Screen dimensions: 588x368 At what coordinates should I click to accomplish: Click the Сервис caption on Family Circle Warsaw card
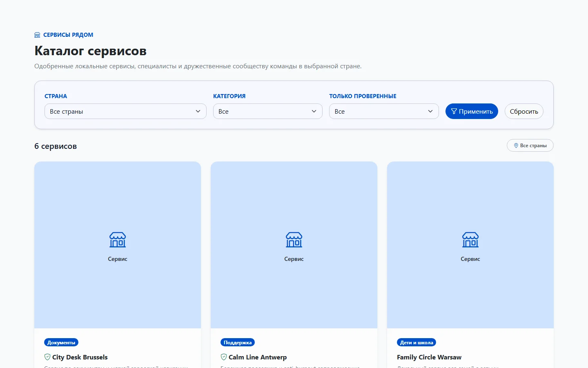[470, 259]
